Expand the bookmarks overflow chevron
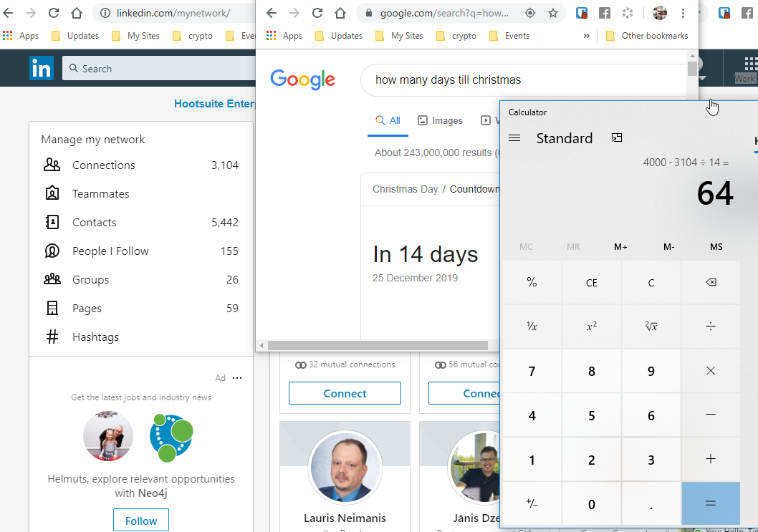The height and width of the screenshot is (532, 758). coord(586,35)
